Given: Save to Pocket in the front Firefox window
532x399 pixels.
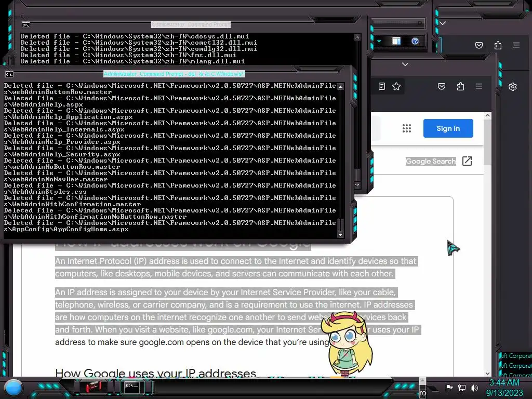Looking at the screenshot, I should (x=442, y=86).
